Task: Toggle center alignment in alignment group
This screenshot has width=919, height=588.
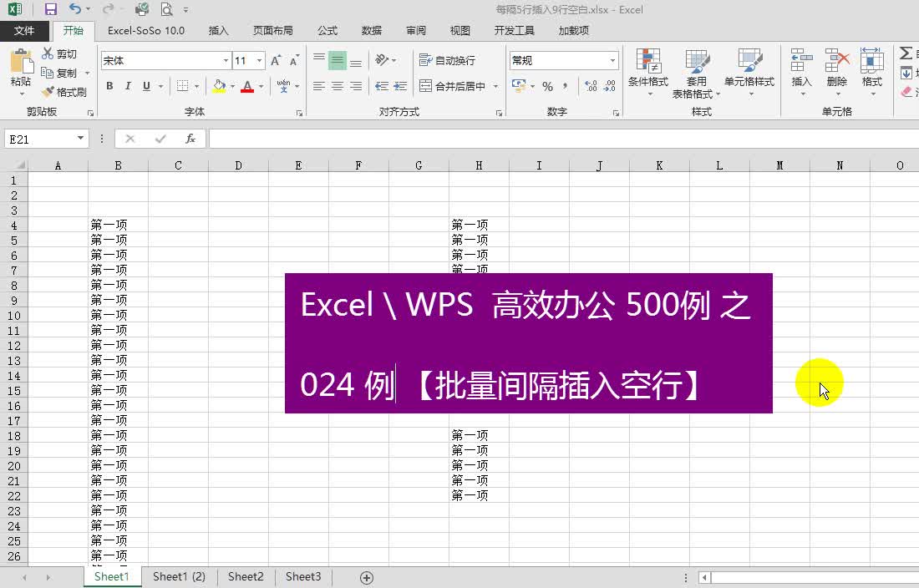Action: tap(338, 86)
